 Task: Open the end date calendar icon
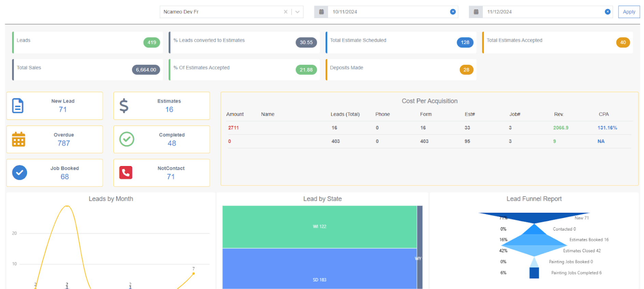(x=476, y=12)
